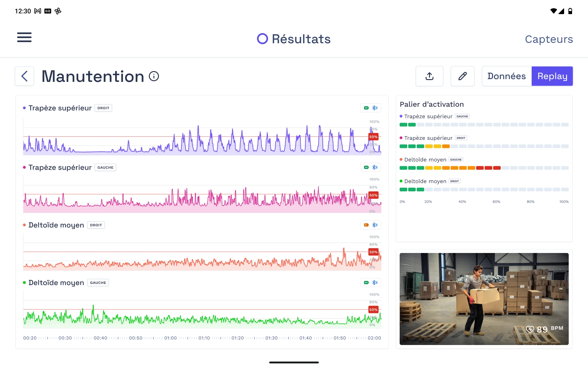Tap Deltoïde moyen droit label in activation panel
This screenshot has height=368, width=588.
click(425, 181)
